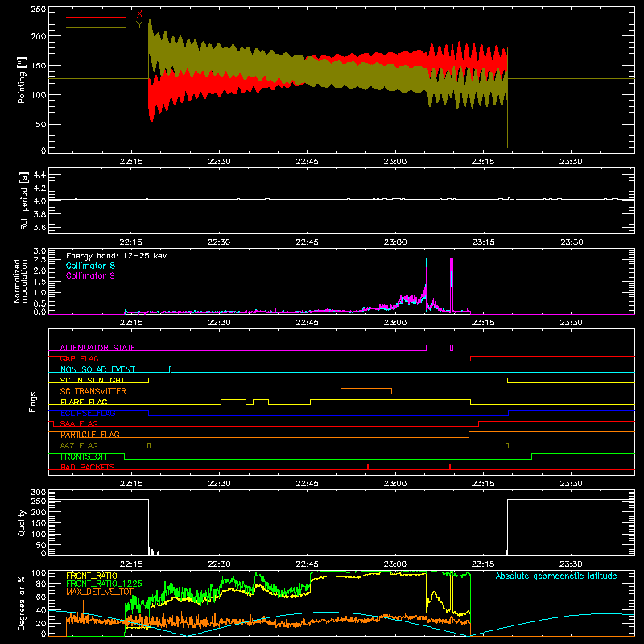Viewport: 644px width, 644px height.
Task: Click the SC_IN_SUNLIGHT flag label
Action: coord(93,380)
